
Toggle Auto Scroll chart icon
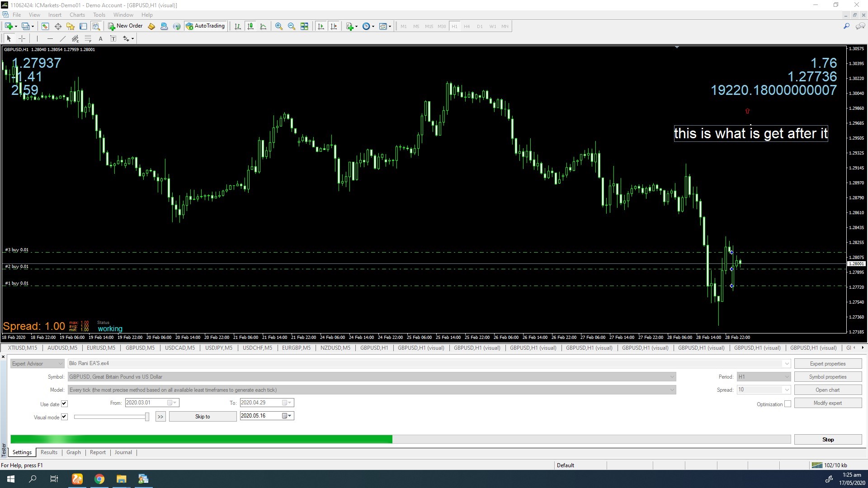point(321,26)
